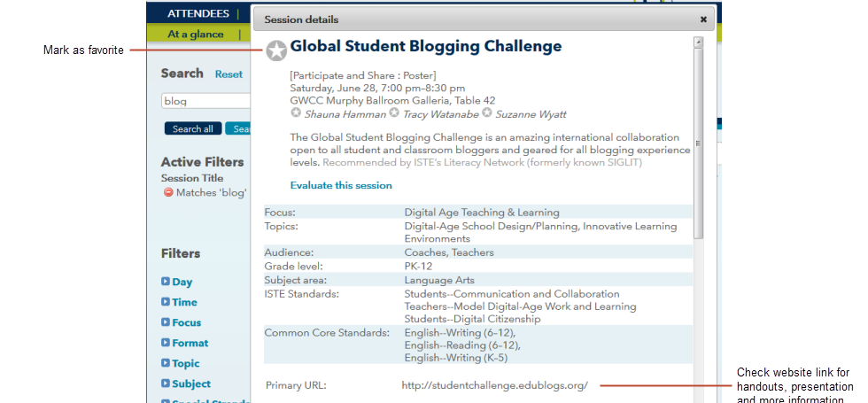Mark Global Student Blogging Challenge as favorite
This screenshot has height=403, width=868.
point(276,50)
